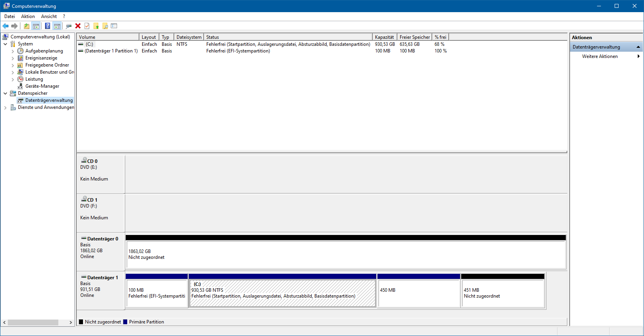Image resolution: width=644 pixels, height=336 pixels.
Task: Expand Dienste und Anwendungen node arrow
Action: (5, 108)
